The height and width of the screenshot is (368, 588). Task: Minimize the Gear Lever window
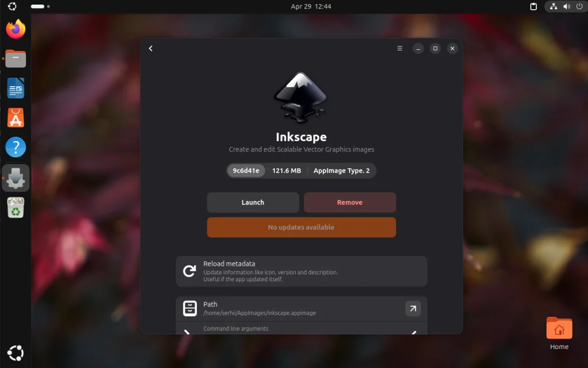point(418,48)
